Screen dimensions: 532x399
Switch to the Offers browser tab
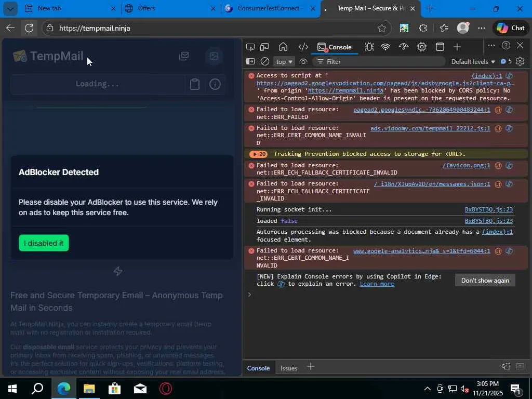[170, 8]
